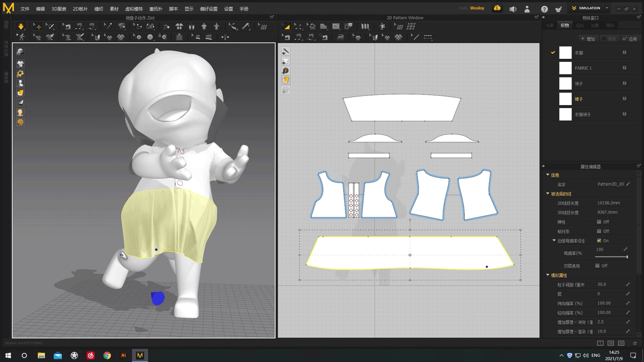
Task: Select the 衣服领子 fabric row
Action: (592, 115)
